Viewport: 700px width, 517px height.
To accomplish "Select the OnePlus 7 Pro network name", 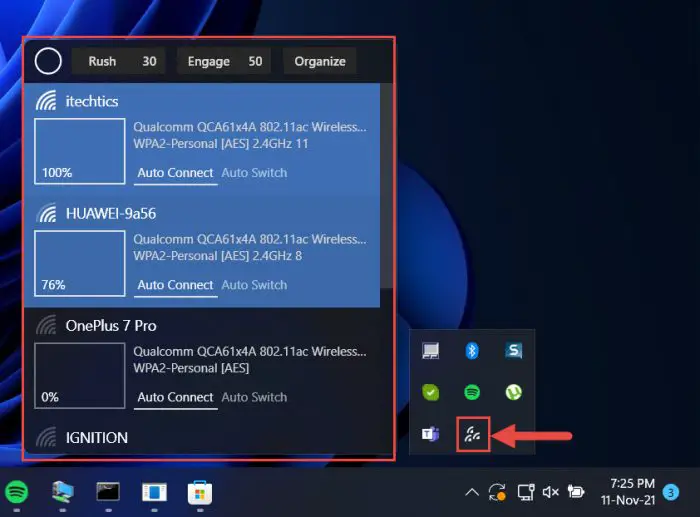I will coord(111,325).
